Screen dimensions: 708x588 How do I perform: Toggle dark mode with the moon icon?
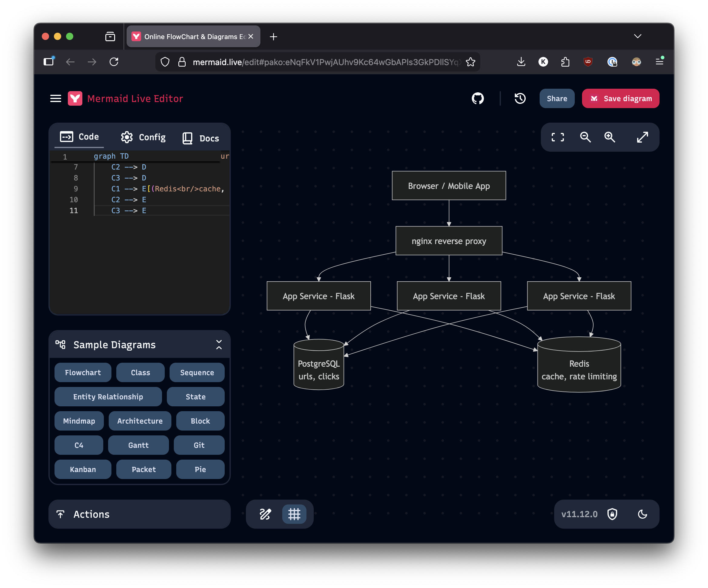click(x=643, y=514)
